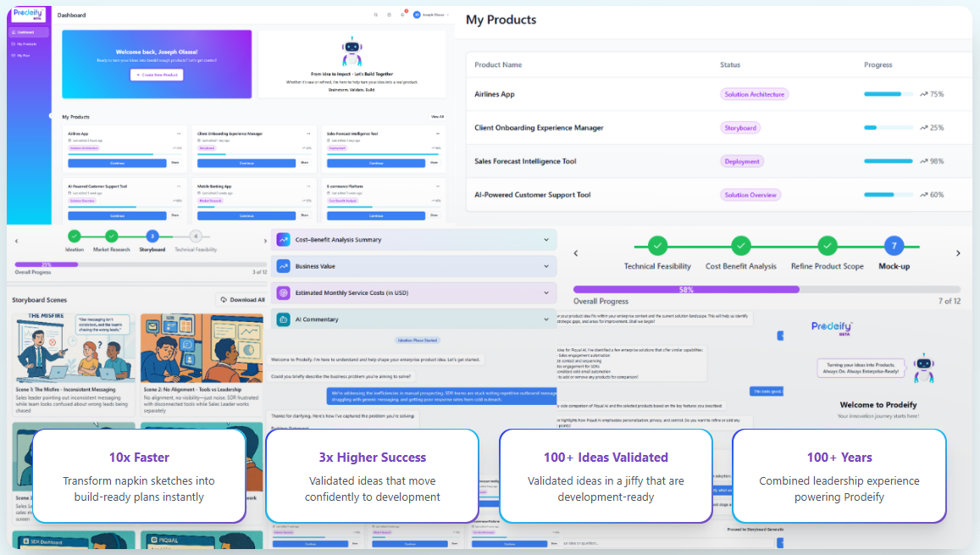The height and width of the screenshot is (555, 980).
Task: Click AI Commentary bot icon
Action: (283, 319)
